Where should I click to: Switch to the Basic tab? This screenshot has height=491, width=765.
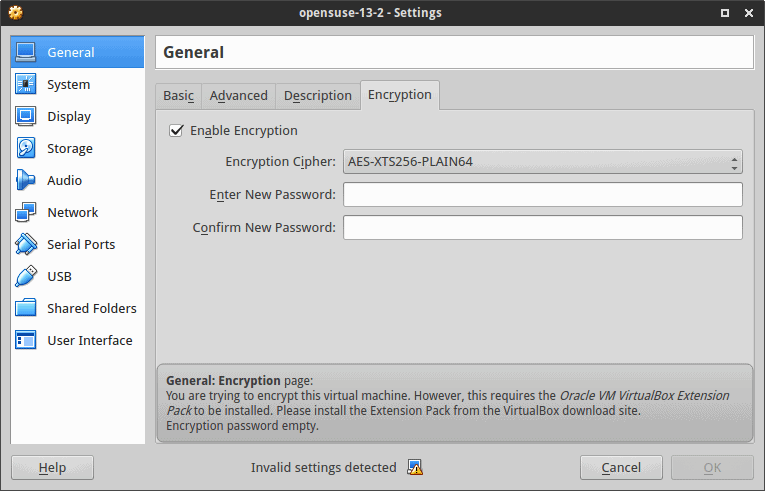pyautogui.click(x=179, y=96)
